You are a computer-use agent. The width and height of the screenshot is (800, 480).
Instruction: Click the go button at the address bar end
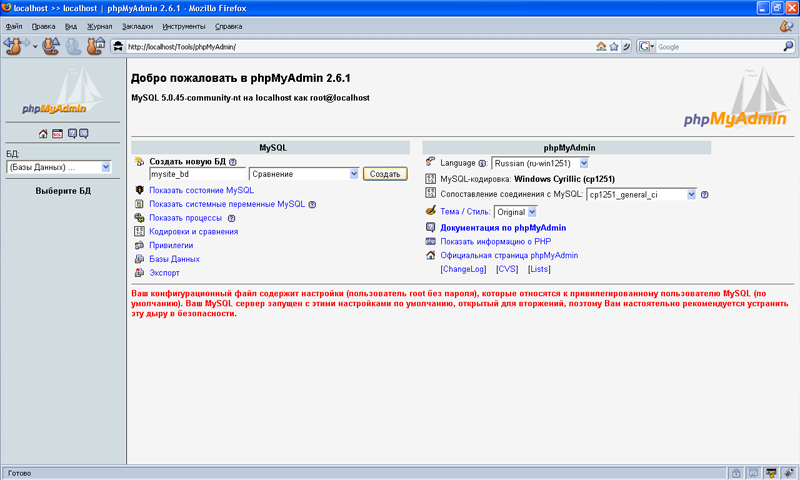(627, 46)
